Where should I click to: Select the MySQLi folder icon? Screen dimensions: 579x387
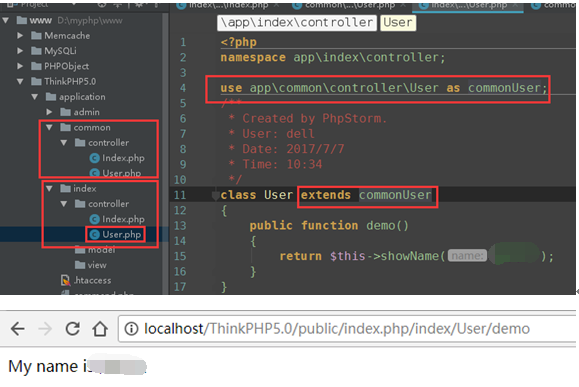click(36, 51)
